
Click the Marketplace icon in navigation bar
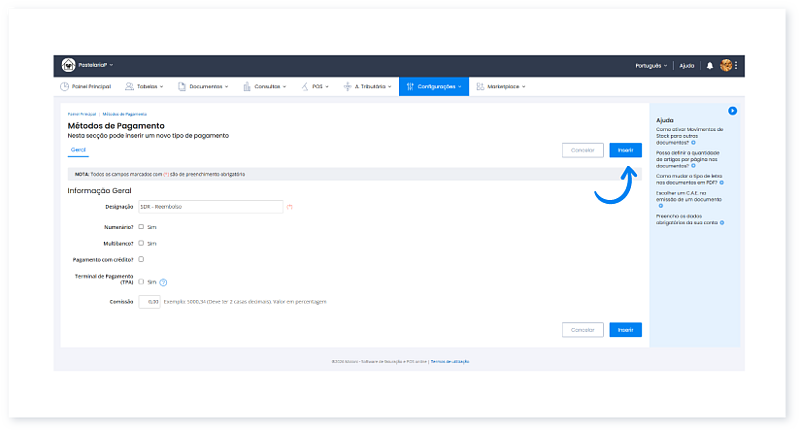(481, 87)
